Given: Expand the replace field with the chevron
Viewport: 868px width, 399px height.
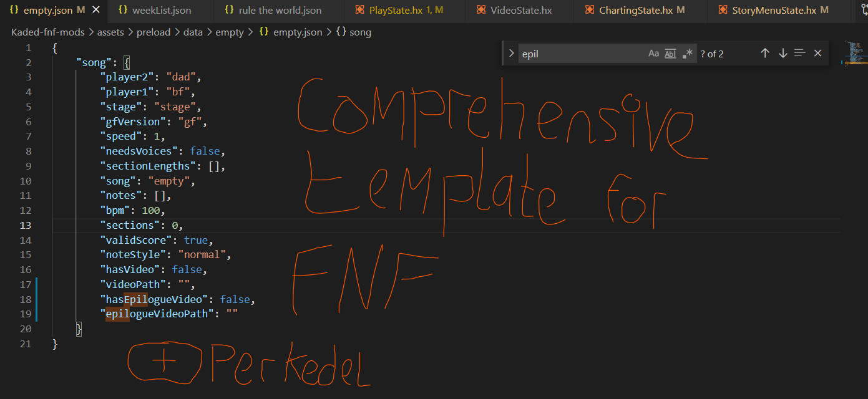Looking at the screenshot, I should [x=511, y=54].
